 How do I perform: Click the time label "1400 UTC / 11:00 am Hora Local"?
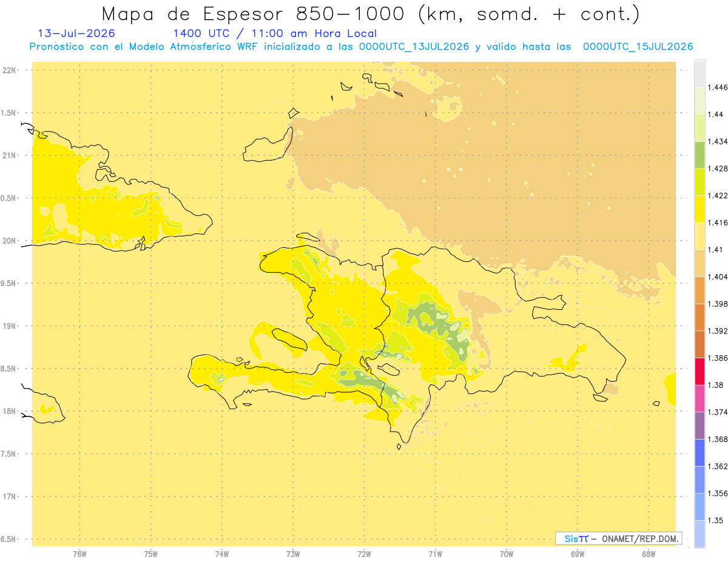[x=275, y=33]
